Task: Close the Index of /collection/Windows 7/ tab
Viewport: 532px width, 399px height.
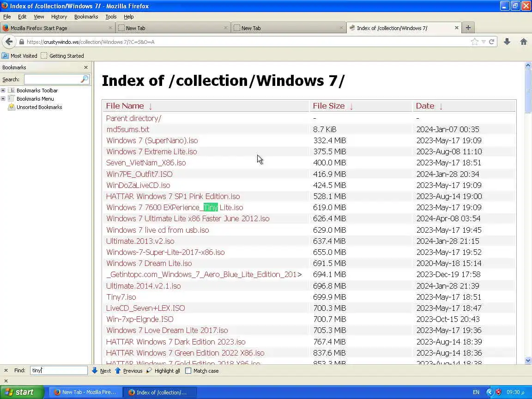Action: click(456, 28)
